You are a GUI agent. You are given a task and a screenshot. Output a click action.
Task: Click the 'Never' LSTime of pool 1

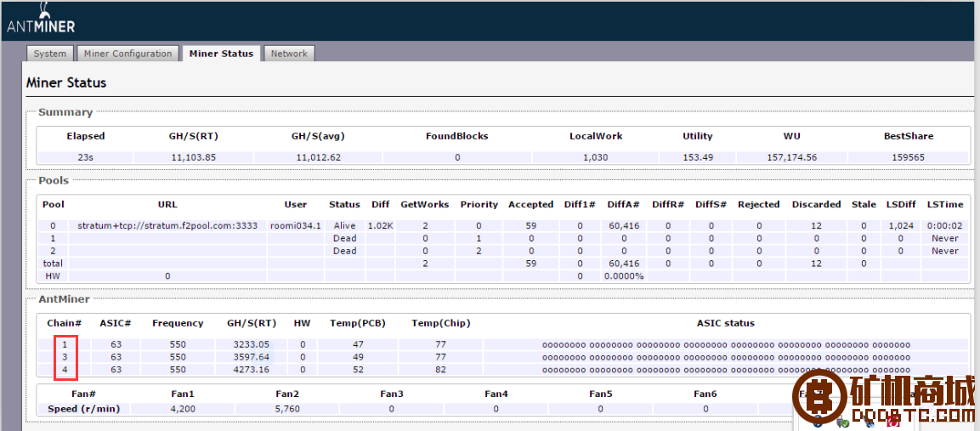tap(944, 238)
